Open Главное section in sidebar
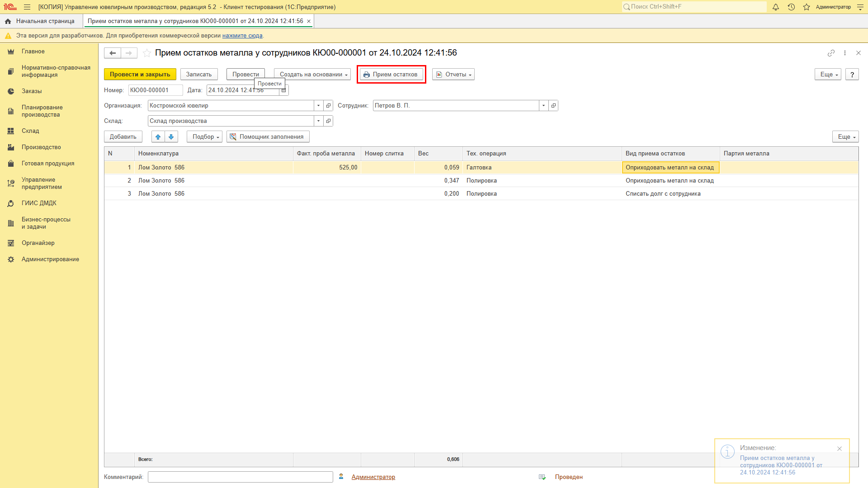The height and width of the screenshot is (488, 868). pyautogui.click(x=33, y=52)
